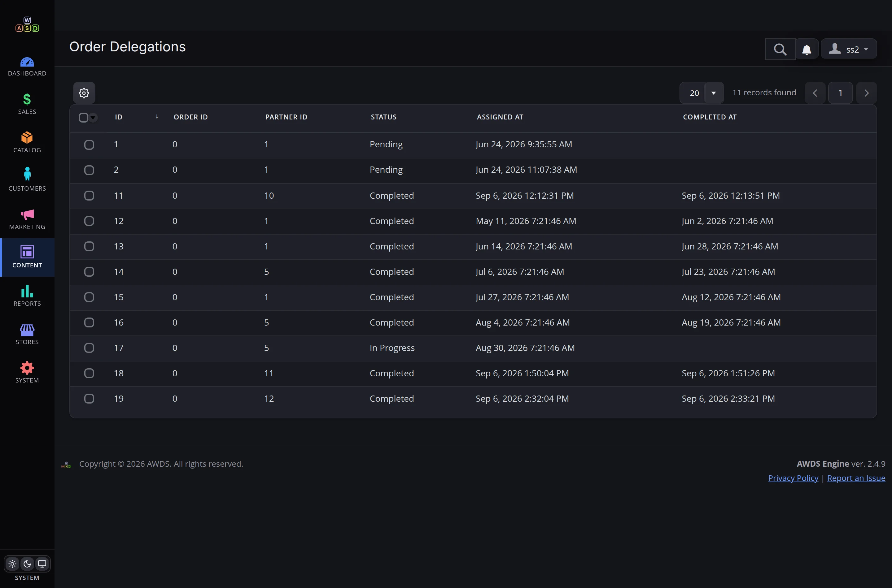The height and width of the screenshot is (588, 892).
Task: Open the Report an Issue link
Action: [856, 478]
